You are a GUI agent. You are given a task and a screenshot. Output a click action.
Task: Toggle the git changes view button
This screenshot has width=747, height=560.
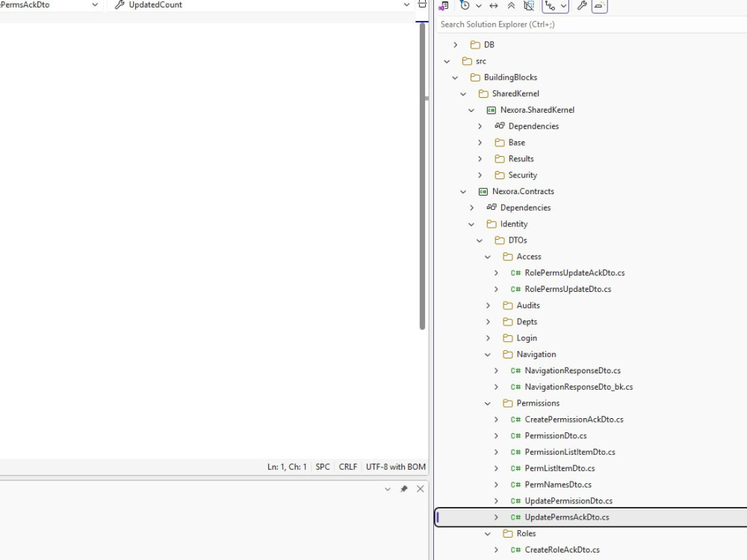pyautogui.click(x=551, y=6)
